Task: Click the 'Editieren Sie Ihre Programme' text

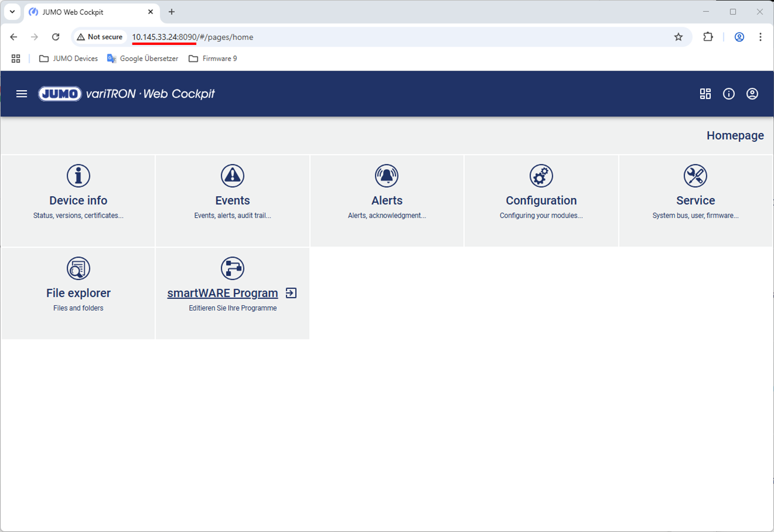Action: tap(232, 308)
